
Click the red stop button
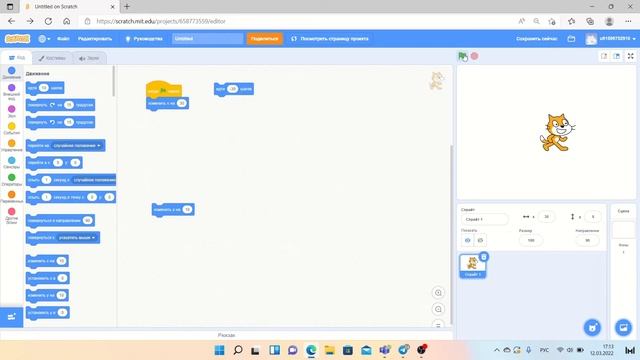[x=474, y=56]
